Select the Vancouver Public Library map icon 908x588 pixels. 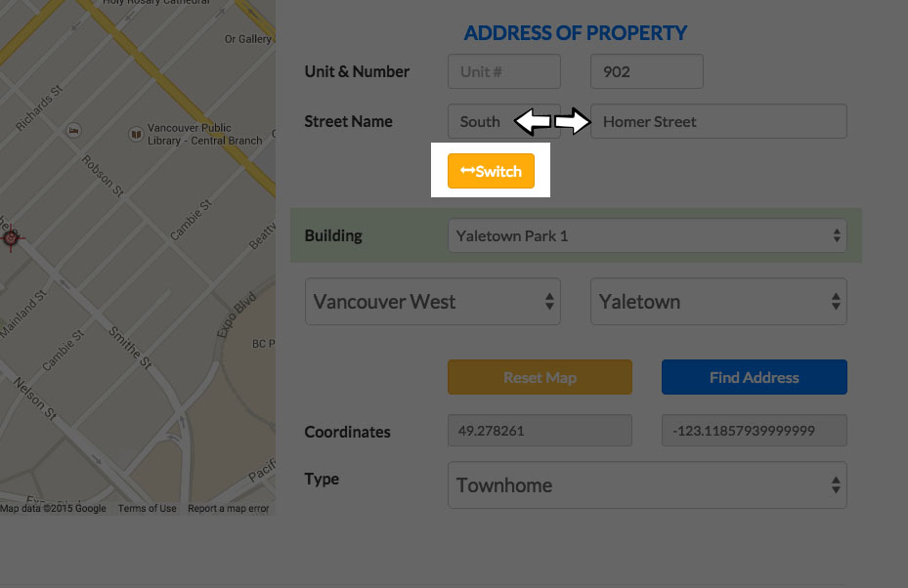[x=136, y=133]
